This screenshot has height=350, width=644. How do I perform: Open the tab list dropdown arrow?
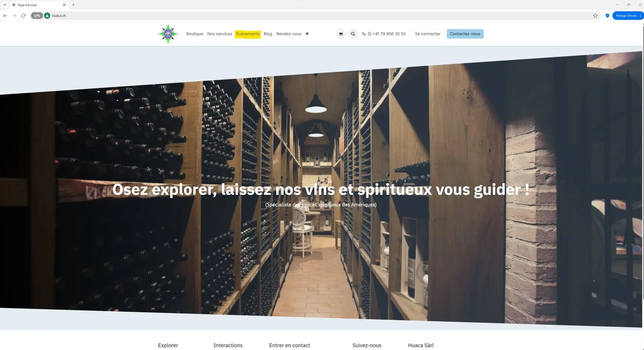pos(5,5)
